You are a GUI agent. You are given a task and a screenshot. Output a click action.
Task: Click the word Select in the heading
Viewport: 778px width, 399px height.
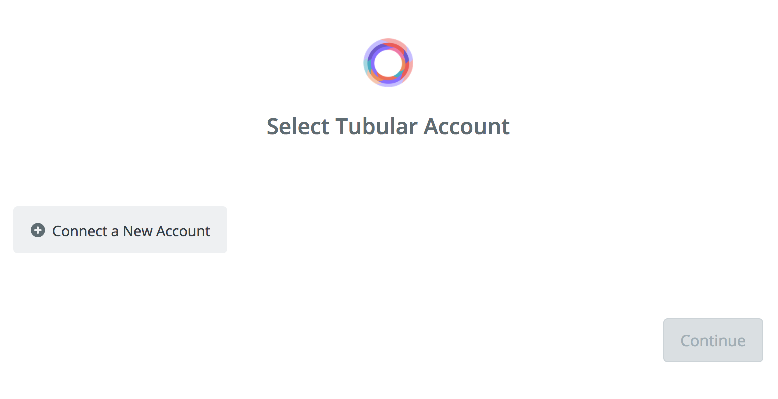coord(298,126)
